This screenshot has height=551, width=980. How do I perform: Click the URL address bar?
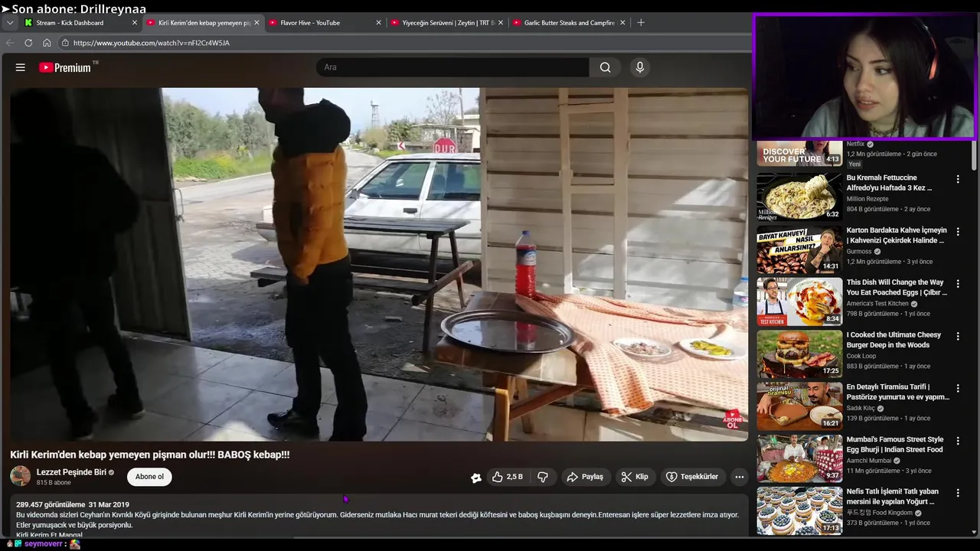click(404, 43)
